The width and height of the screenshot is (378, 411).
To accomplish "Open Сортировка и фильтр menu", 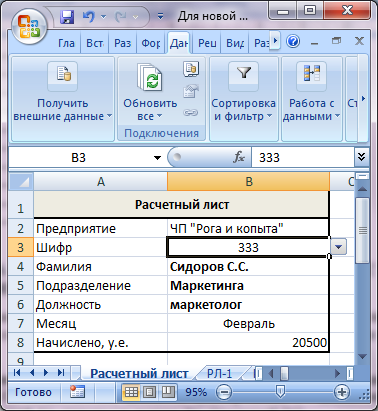I will click(x=244, y=99).
